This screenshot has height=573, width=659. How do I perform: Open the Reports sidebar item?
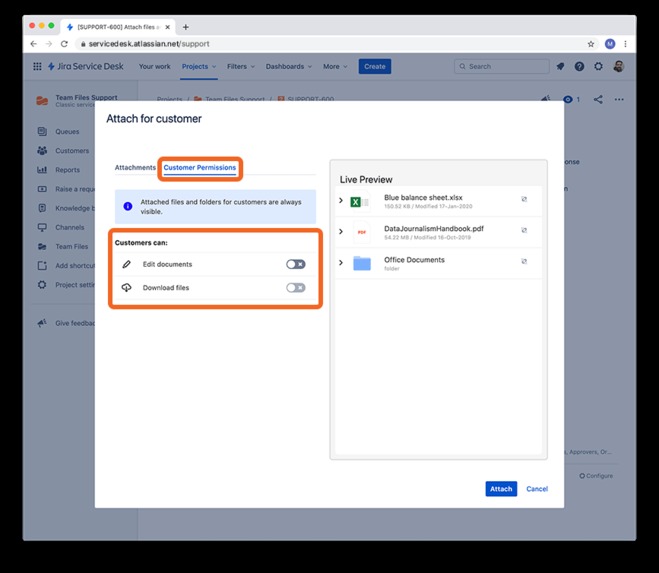click(68, 170)
